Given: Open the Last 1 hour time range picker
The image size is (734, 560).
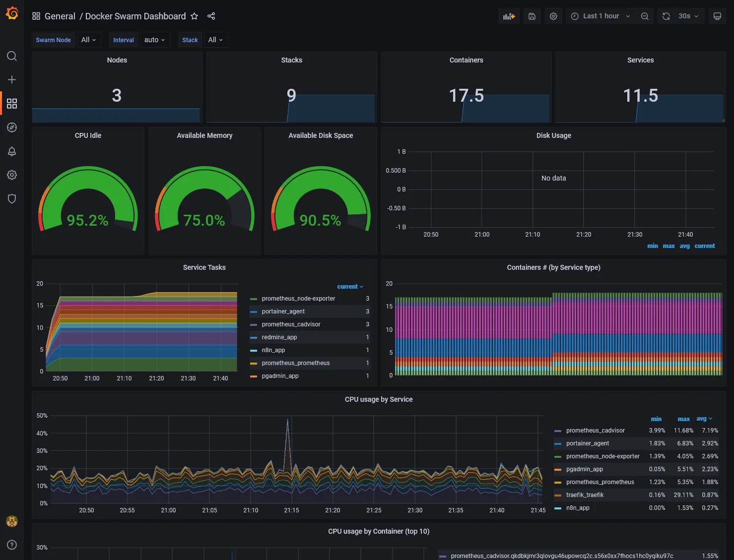Looking at the screenshot, I should [600, 16].
